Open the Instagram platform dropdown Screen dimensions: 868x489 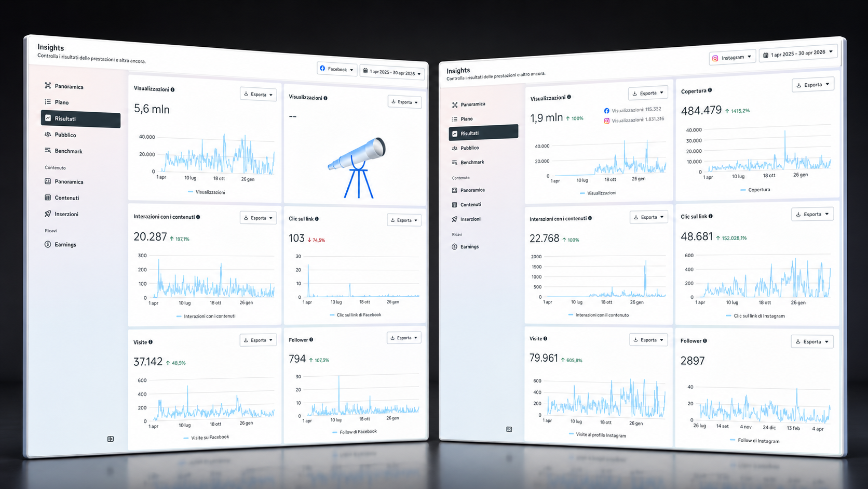click(732, 57)
